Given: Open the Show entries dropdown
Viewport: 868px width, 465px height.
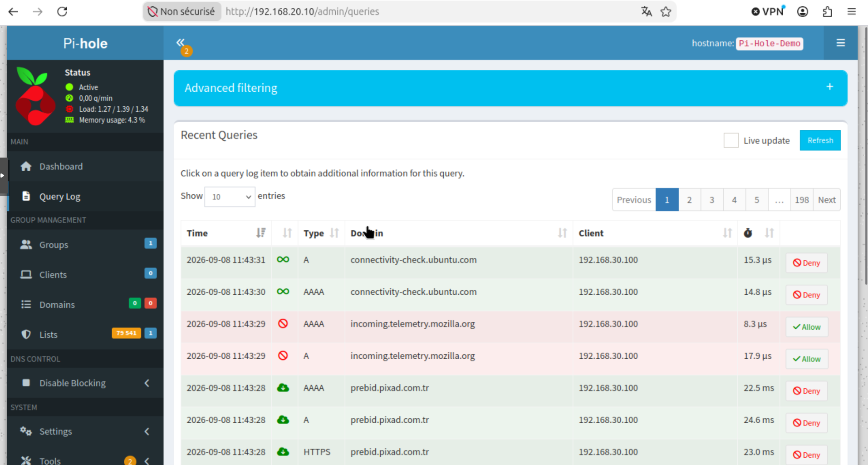Looking at the screenshot, I should (230, 197).
